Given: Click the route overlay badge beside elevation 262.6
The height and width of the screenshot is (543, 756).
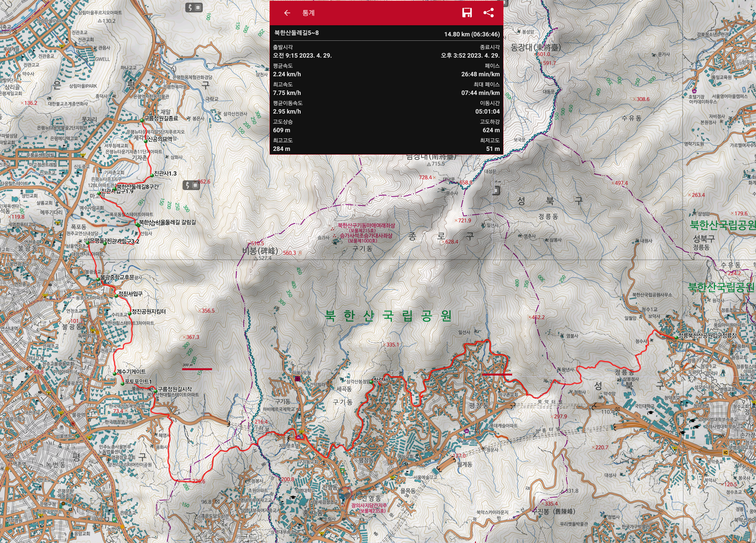Looking at the screenshot, I should click(191, 185).
